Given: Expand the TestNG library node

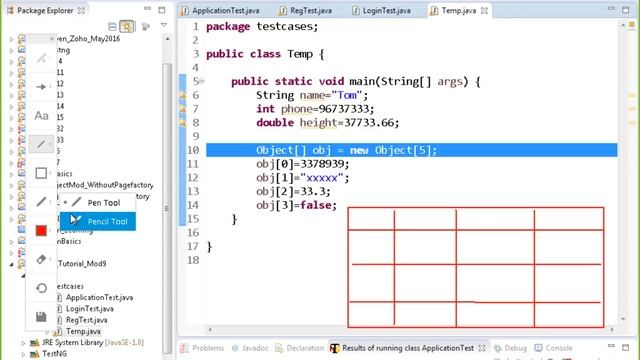Looking at the screenshot, I should point(23,354).
